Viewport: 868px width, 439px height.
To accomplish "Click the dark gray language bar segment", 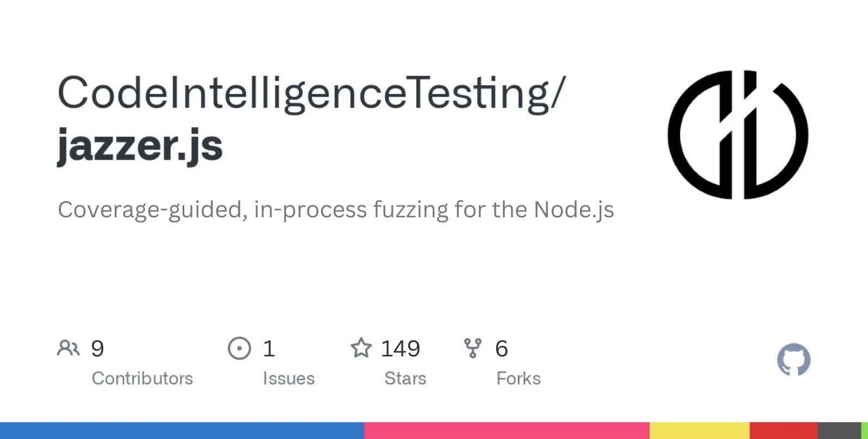I will [840, 430].
